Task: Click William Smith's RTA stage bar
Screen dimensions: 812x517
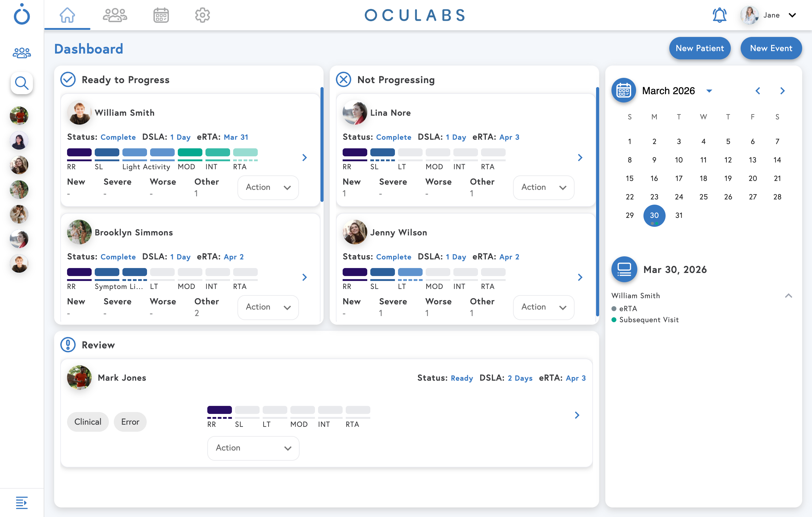Action: 245,152
